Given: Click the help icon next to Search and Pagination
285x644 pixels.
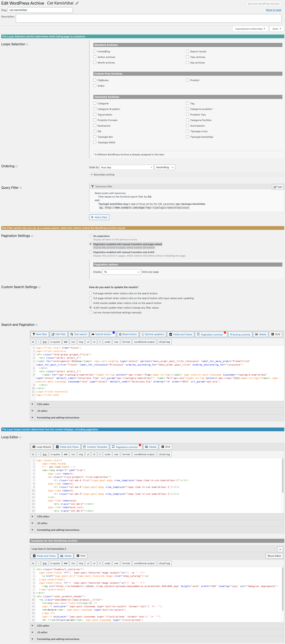Looking at the screenshot, I should (37, 325).
